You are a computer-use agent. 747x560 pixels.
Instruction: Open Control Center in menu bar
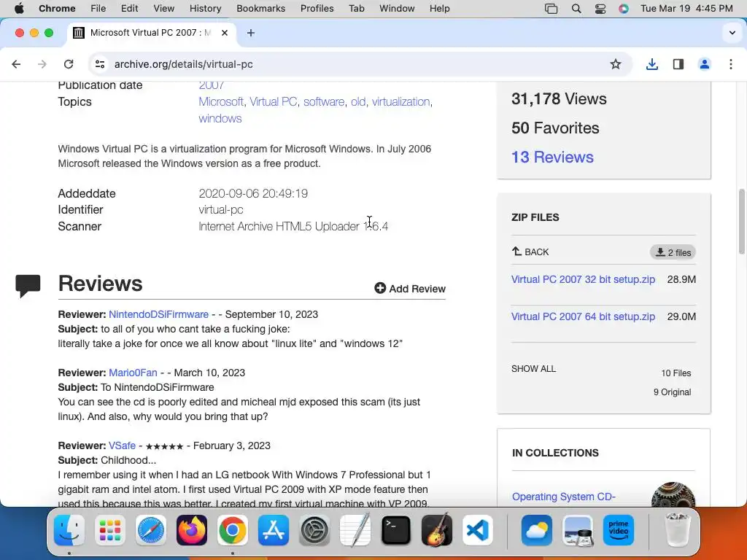coord(600,9)
